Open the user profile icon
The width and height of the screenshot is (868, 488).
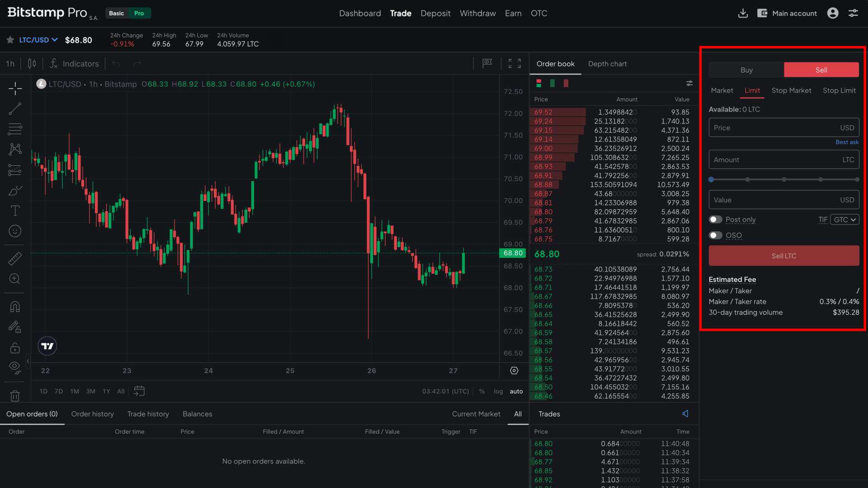(x=833, y=13)
